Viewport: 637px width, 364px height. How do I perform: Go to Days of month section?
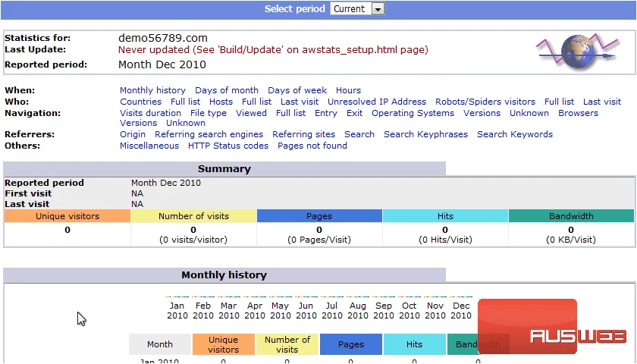coord(227,90)
